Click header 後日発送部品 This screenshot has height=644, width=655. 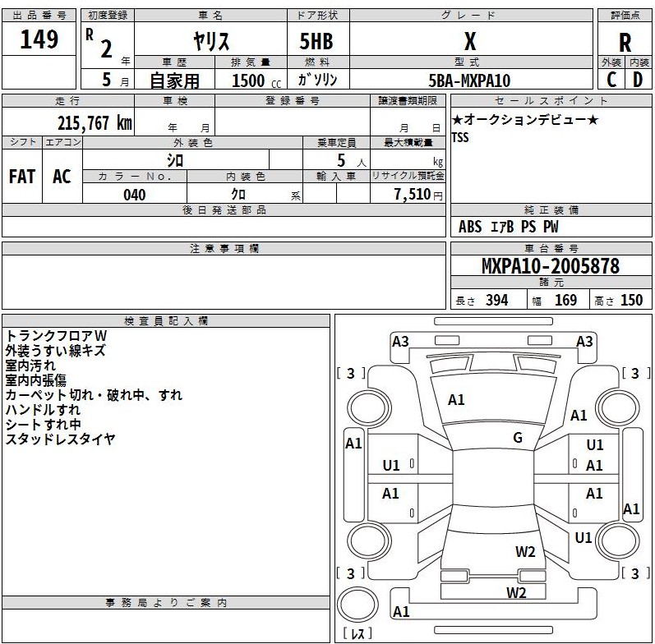pos(224,210)
